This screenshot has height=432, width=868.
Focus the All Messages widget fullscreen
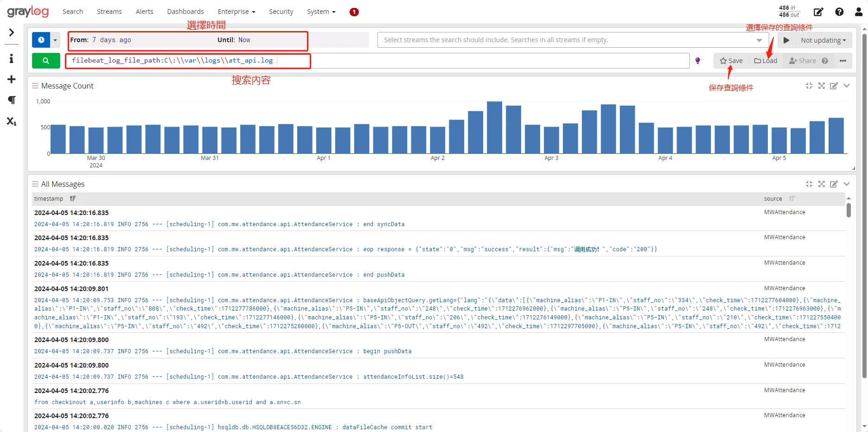[822, 184]
